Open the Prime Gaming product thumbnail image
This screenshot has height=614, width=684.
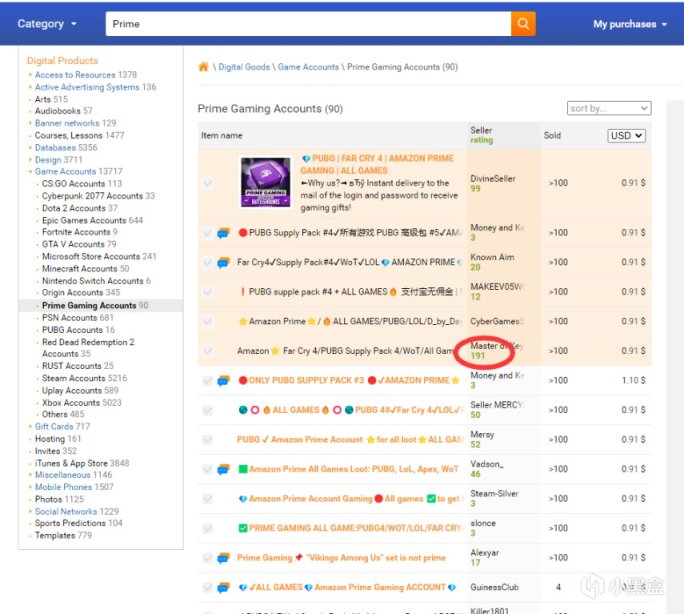coord(266,182)
